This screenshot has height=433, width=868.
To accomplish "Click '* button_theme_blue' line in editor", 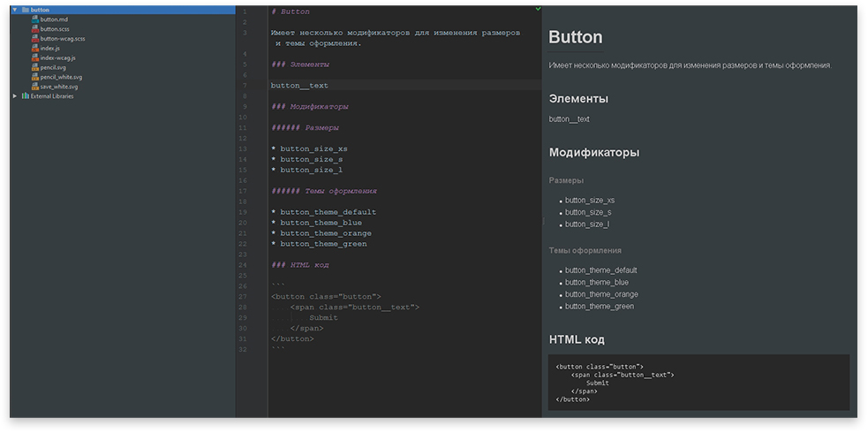I will pos(316,223).
